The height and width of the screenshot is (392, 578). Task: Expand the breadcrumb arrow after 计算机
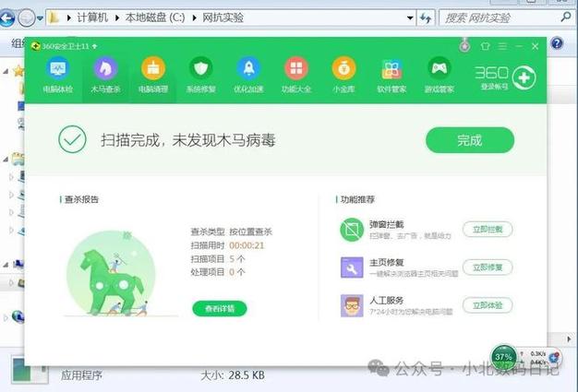(117, 18)
